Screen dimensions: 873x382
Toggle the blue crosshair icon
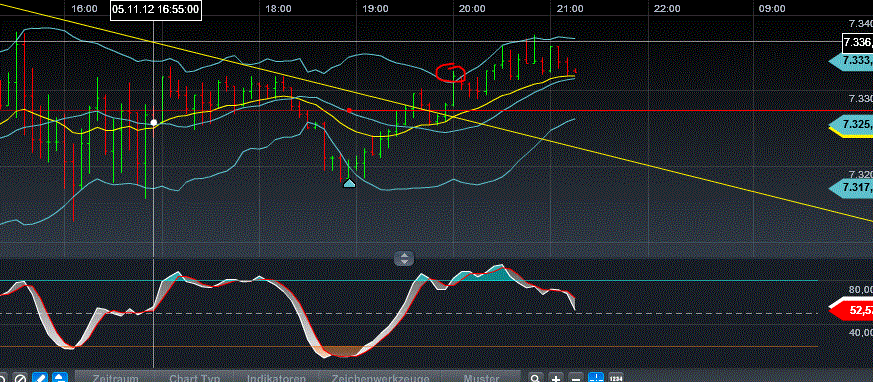click(596, 378)
